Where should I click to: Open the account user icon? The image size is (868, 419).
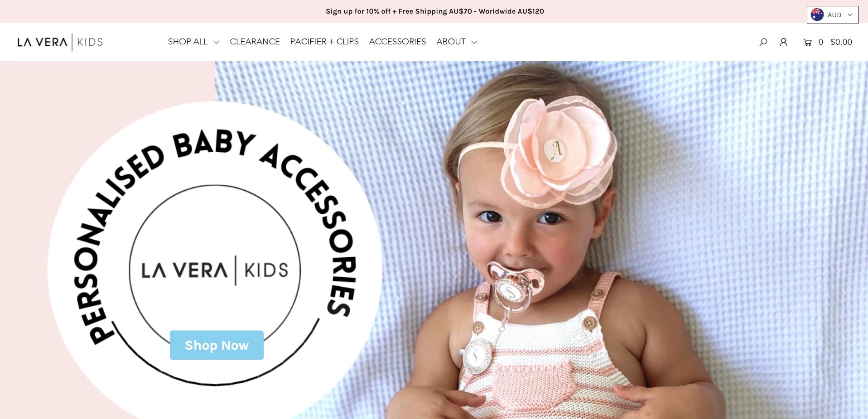pos(783,42)
